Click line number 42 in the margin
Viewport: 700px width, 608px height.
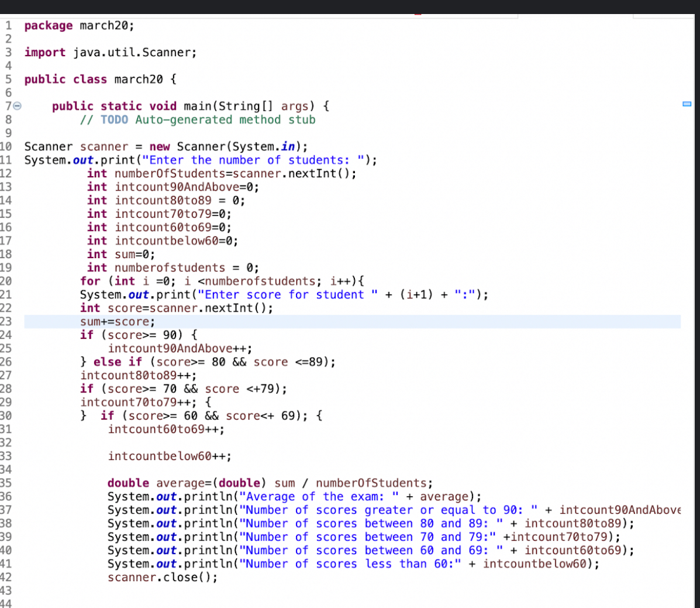(8, 577)
